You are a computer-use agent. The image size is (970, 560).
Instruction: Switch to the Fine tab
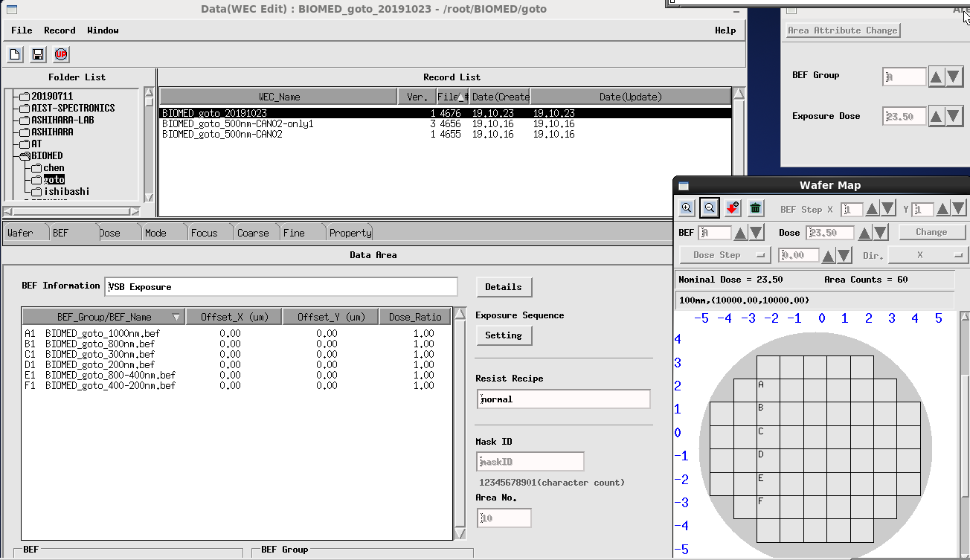click(302, 233)
